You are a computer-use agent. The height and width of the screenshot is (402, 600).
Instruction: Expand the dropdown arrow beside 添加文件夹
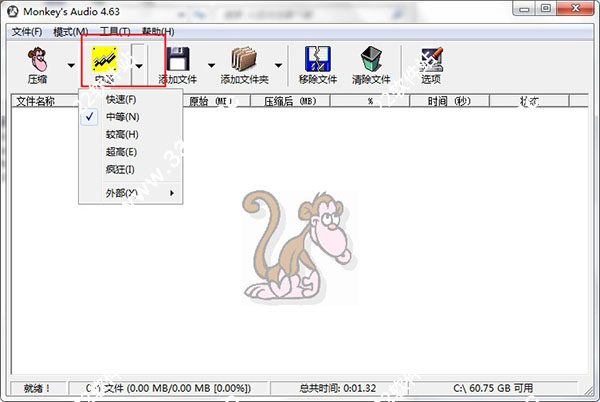(278, 65)
